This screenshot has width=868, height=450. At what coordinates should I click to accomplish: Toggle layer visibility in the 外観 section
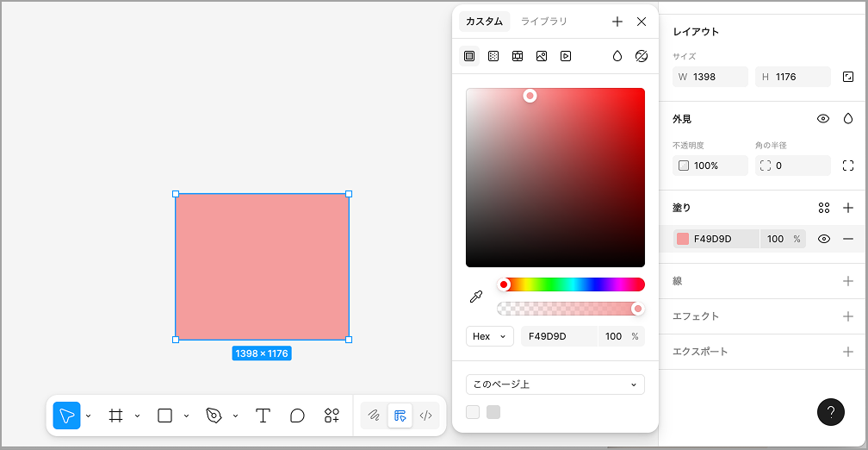tap(822, 119)
